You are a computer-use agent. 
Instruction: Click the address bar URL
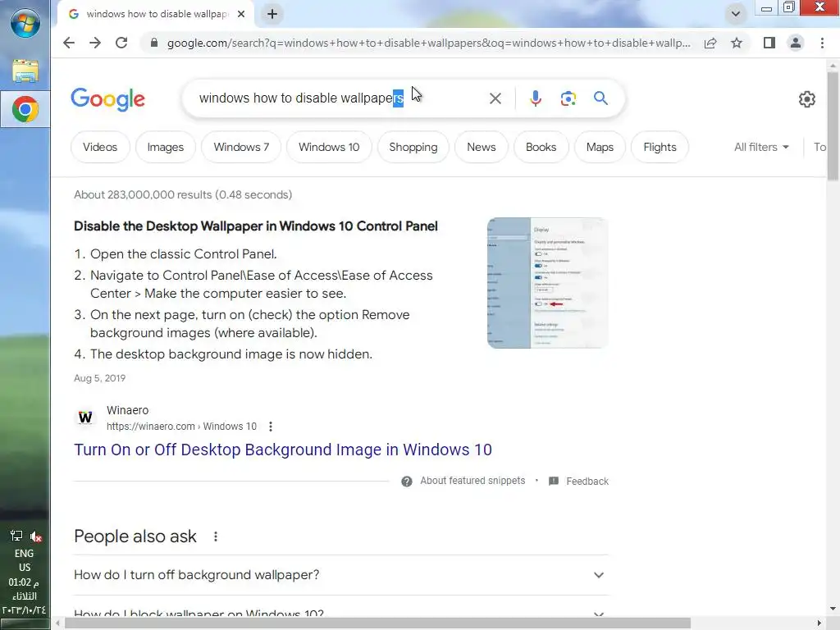[428, 43]
